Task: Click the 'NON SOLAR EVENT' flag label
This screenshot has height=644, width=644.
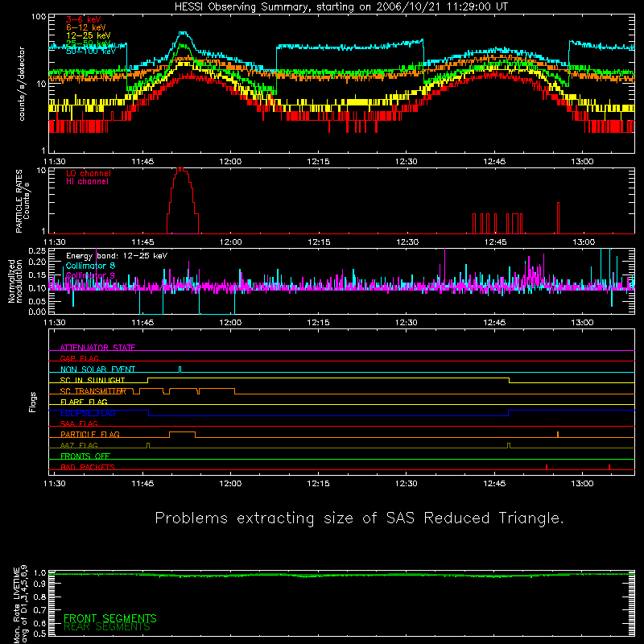Action: point(97,369)
